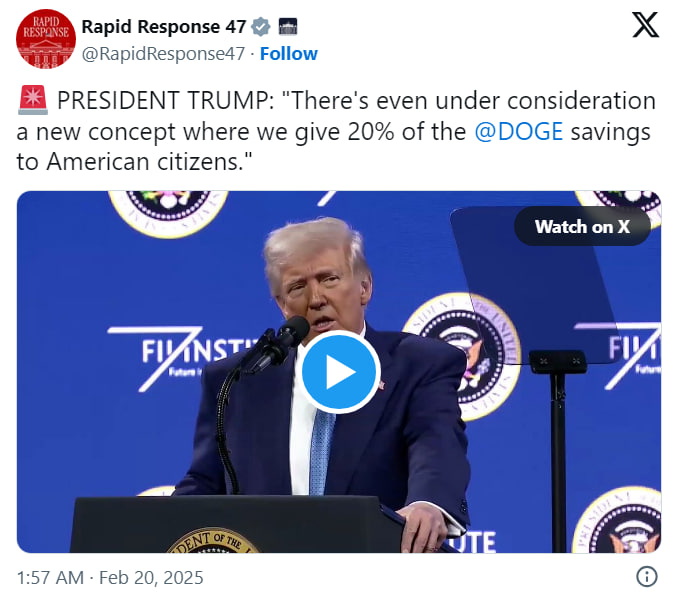Viewport: 677px width, 599px height.
Task: Follow the Rapid Response 47 account
Action: [289, 54]
